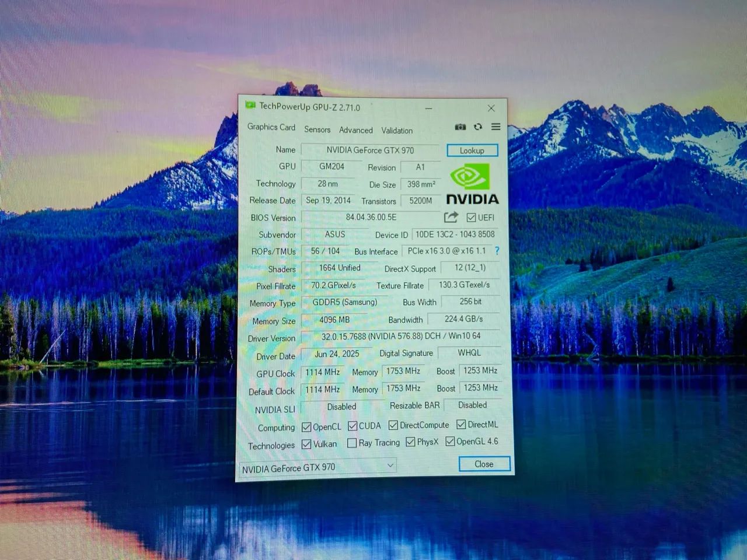Click the Name field NVIDIA GeForce GTX 970
This screenshot has width=747, height=560.
[x=371, y=150]
